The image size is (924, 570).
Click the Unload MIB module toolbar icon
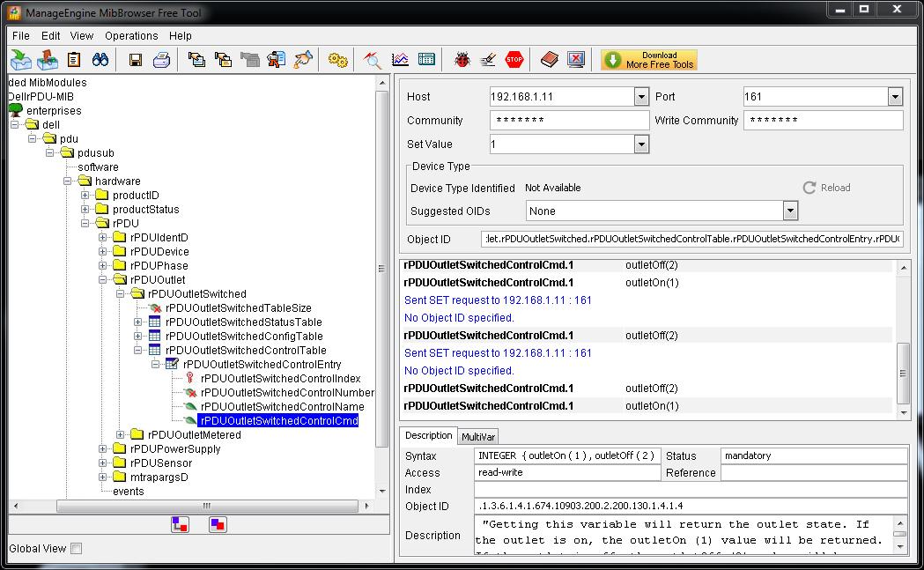coord(48,60)
